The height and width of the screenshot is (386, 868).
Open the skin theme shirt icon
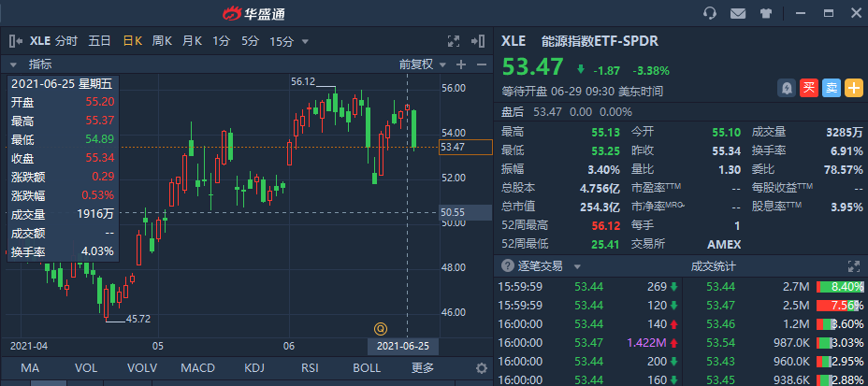766,13
